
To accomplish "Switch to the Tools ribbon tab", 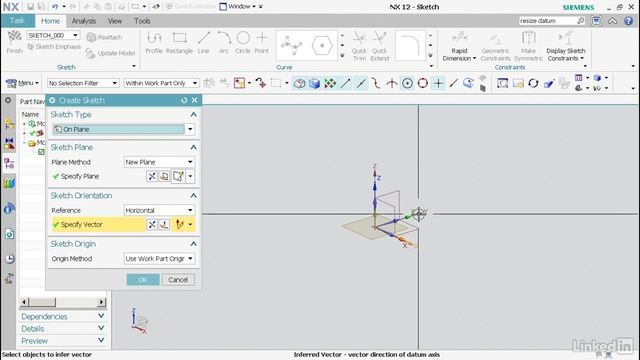I will [142, 21].
